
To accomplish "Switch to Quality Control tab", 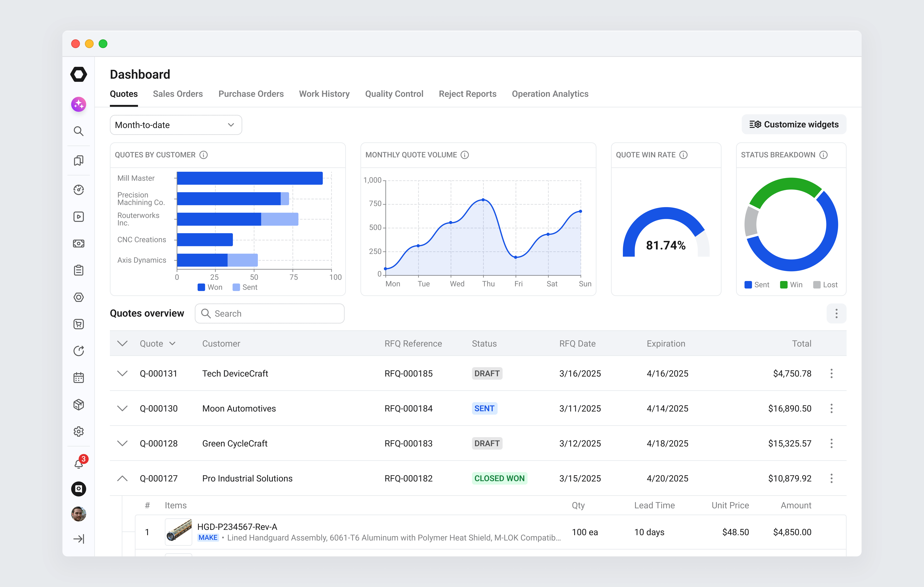I will point(394,94).
